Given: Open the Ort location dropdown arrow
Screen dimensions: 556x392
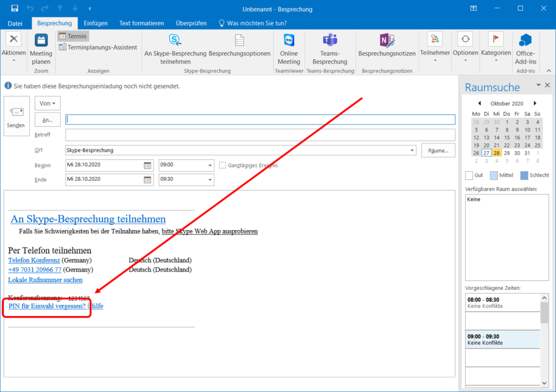Looking at the screenshot, I should (412, 150).
